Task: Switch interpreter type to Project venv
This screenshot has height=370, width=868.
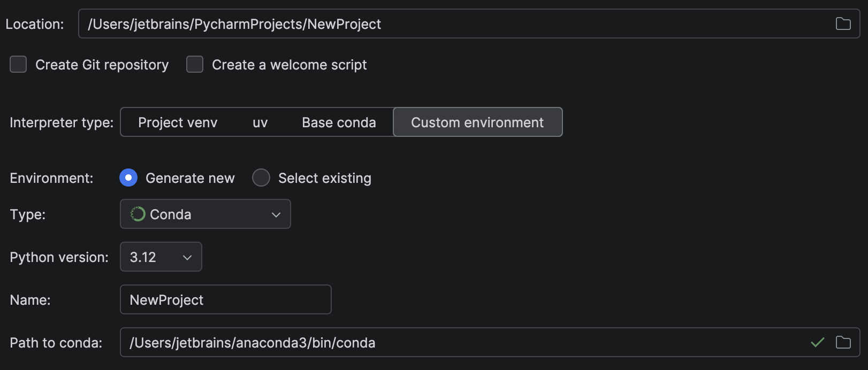Action: point(177,122)
